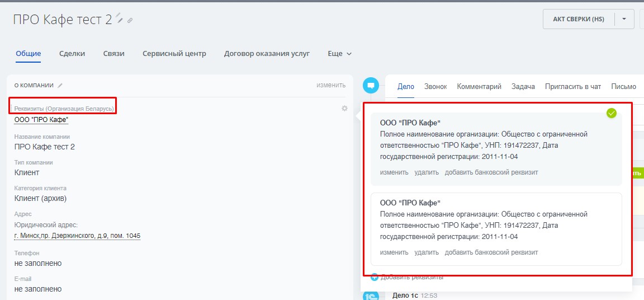
Task: Select the Дело timeline tab
Action: point(406,87)
